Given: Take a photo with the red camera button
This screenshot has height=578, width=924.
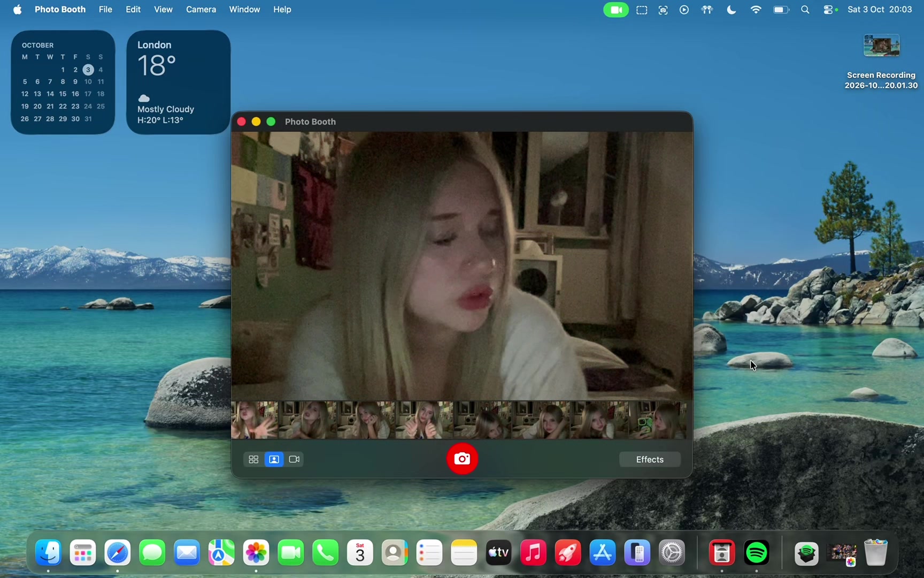Looking at the screenshot, I should click(462, 459).
